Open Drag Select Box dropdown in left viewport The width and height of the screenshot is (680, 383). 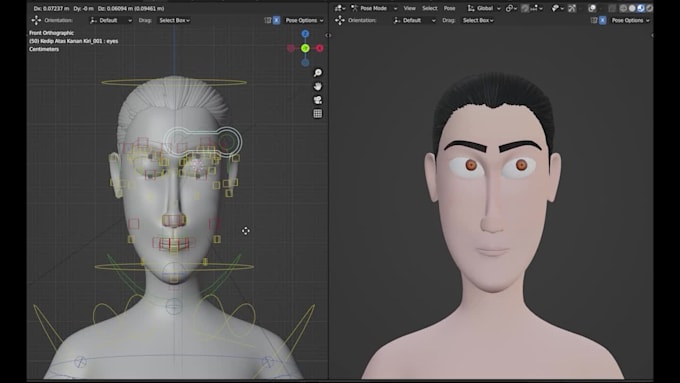(174, 20)
